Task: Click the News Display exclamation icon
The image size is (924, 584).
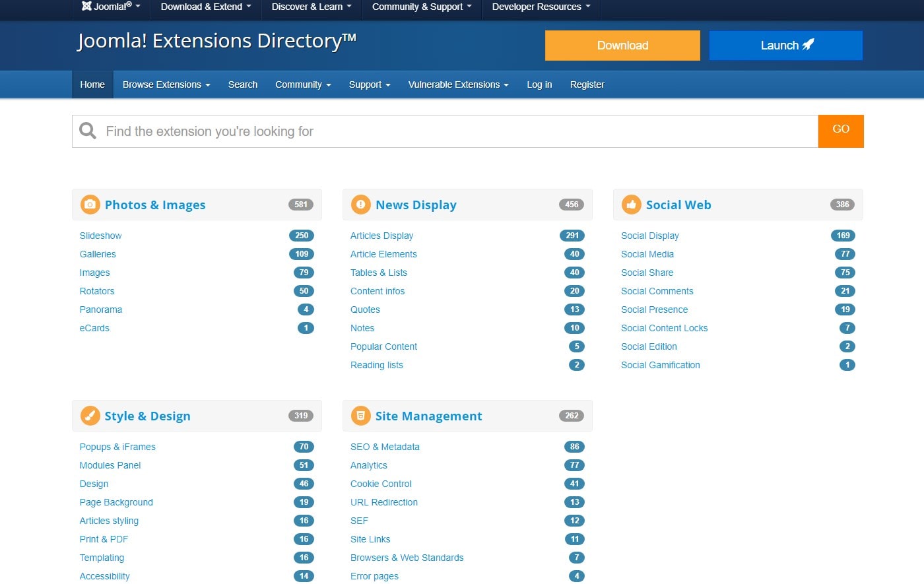Action: [360, 205]
